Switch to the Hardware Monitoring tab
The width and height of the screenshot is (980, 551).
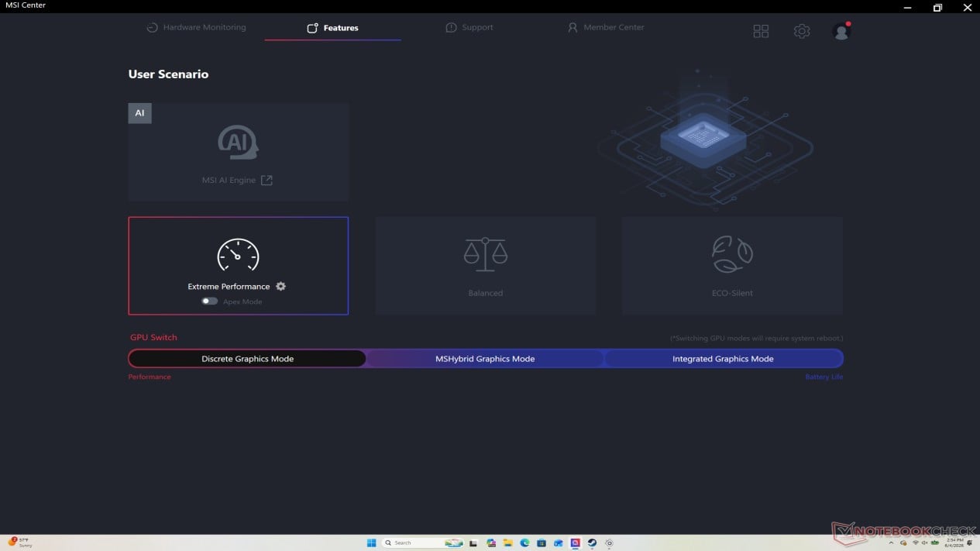(196, 27)
